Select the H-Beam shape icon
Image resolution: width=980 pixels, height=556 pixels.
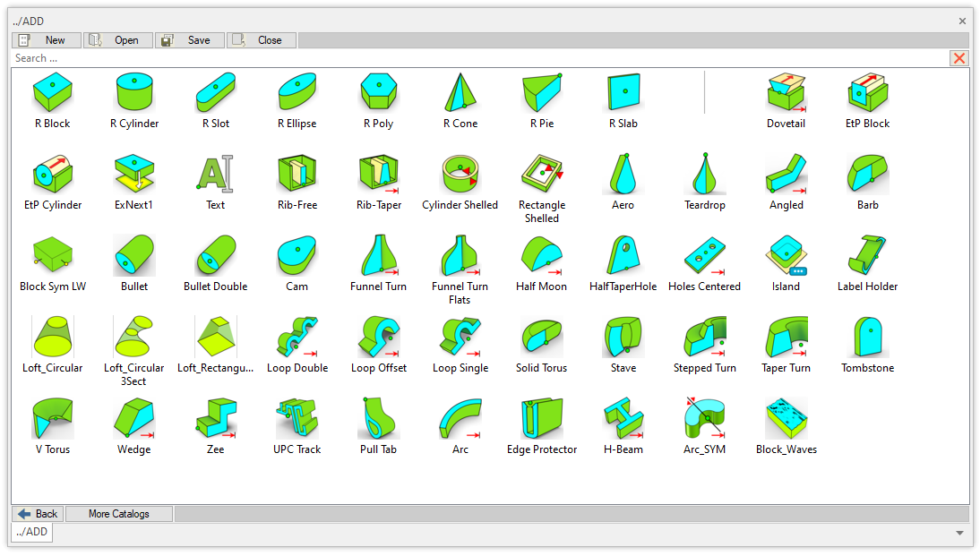[623, 419]
